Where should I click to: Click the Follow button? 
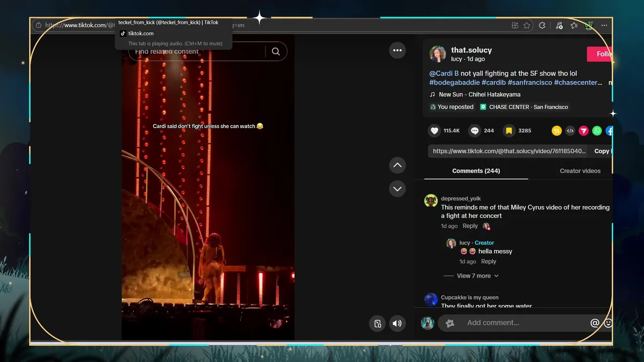600,54
